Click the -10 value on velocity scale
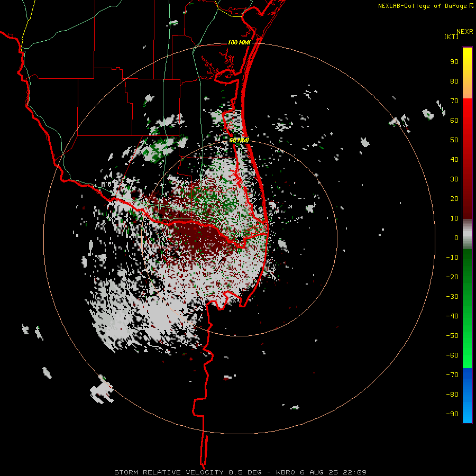Viewport: 476px width, 476px height. [452, 258]
